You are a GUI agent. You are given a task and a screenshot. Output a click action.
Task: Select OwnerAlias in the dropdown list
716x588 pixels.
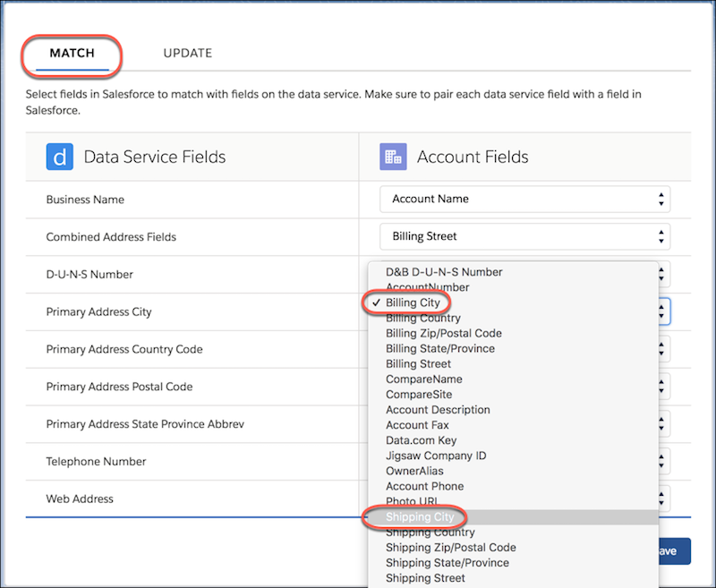click(417, 471)
